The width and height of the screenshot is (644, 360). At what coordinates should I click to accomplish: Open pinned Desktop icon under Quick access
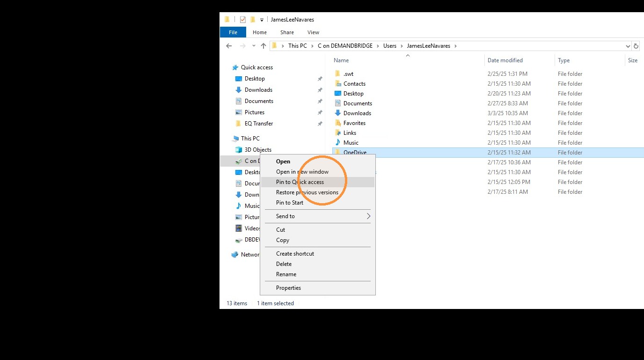click(x=239, y=79)
